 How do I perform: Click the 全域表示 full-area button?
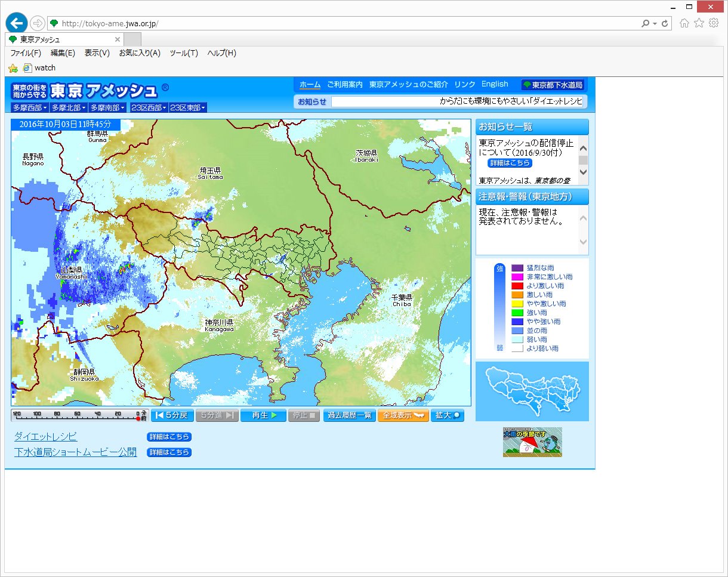403,415
